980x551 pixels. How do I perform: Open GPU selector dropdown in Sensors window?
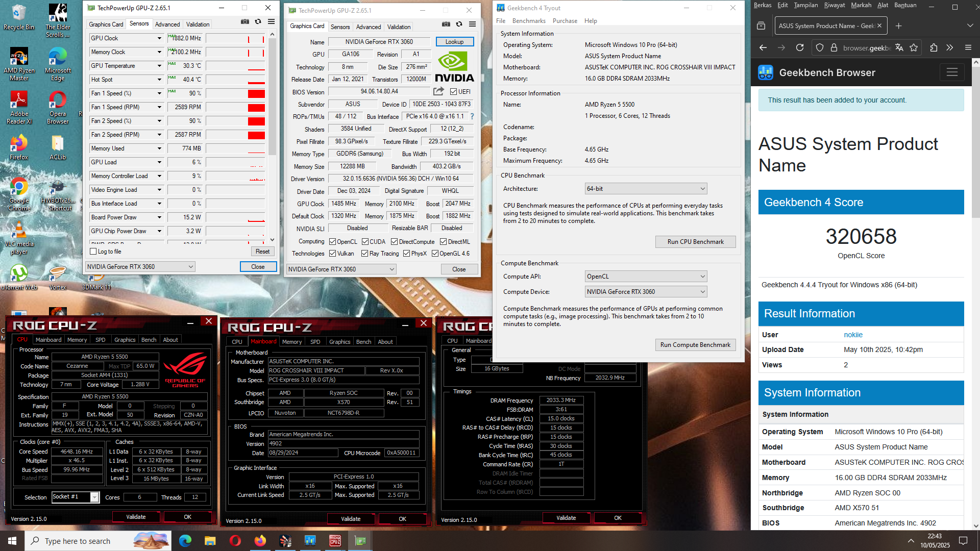pos(140,267)
